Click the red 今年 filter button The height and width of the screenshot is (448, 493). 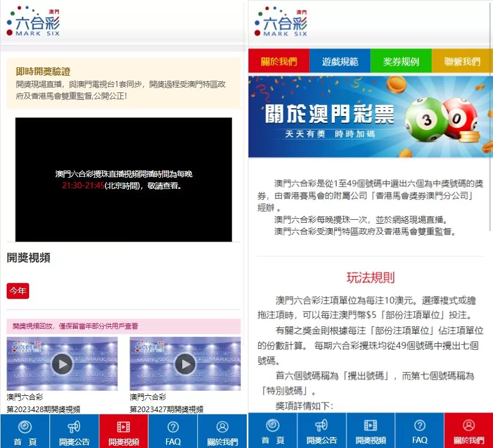(18, 291)
